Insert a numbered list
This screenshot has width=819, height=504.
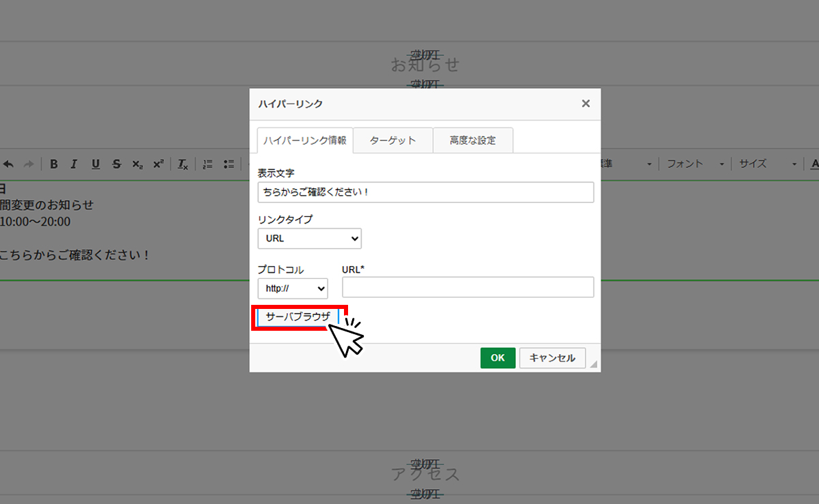point(208,164)
